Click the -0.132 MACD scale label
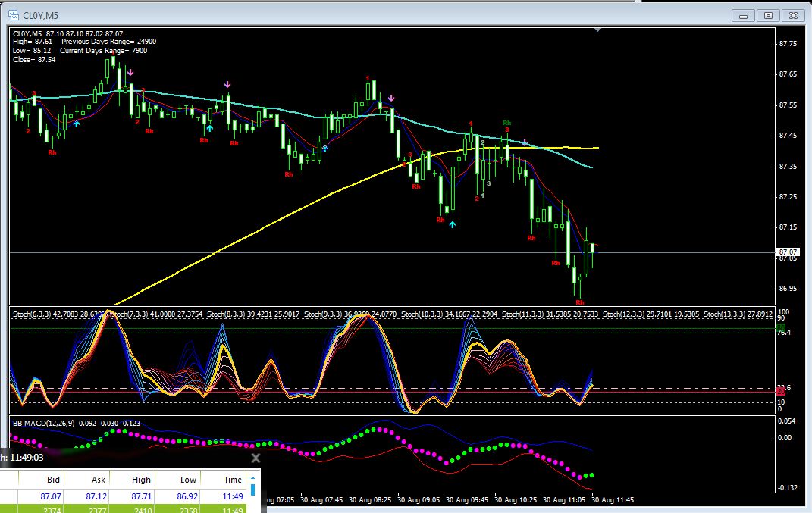 point(788,488)
